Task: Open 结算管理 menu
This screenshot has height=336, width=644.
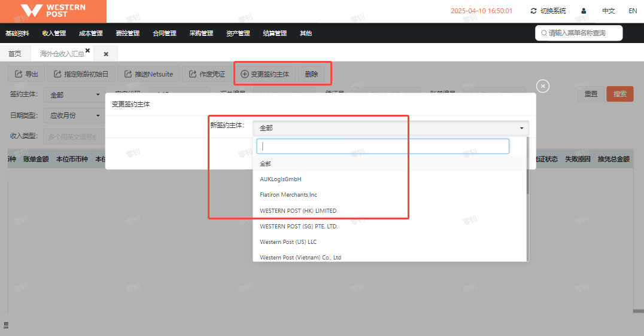Action: 275,33
